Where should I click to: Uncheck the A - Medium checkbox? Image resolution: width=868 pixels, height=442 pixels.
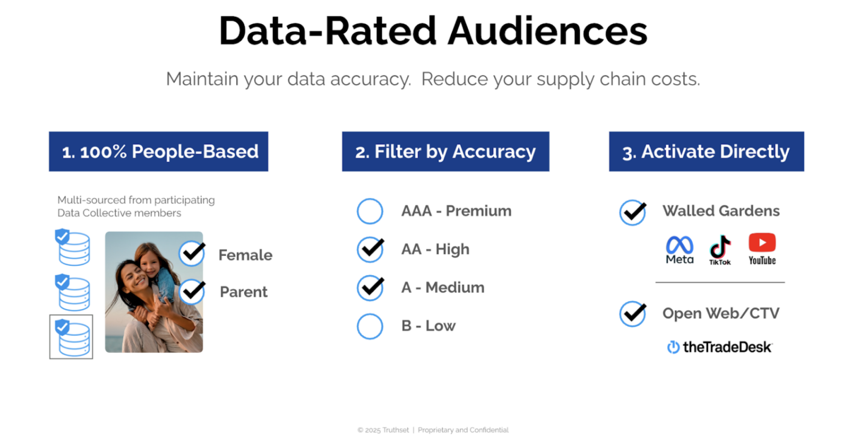pos(370,288)
